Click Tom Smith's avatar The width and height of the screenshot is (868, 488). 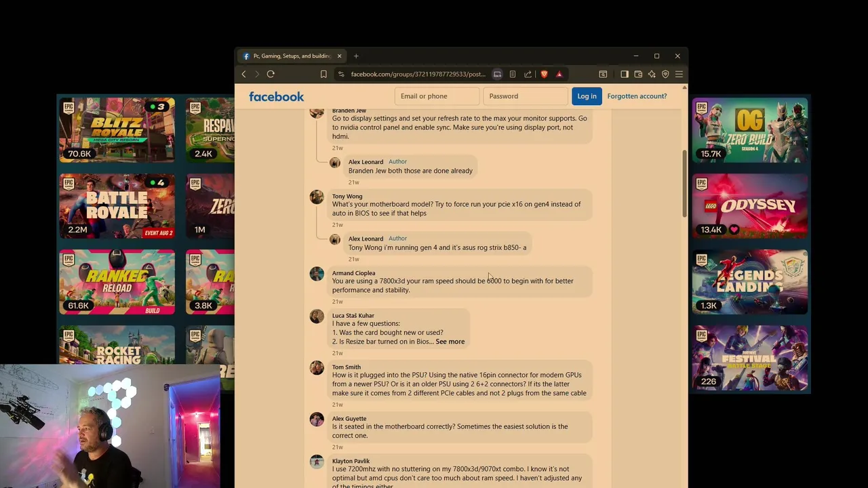pos(317,368)
